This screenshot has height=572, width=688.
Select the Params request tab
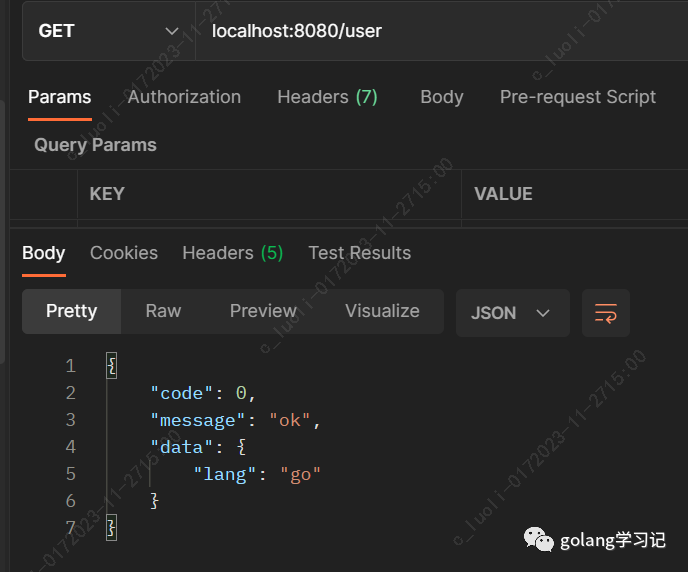tap(59, 97)
